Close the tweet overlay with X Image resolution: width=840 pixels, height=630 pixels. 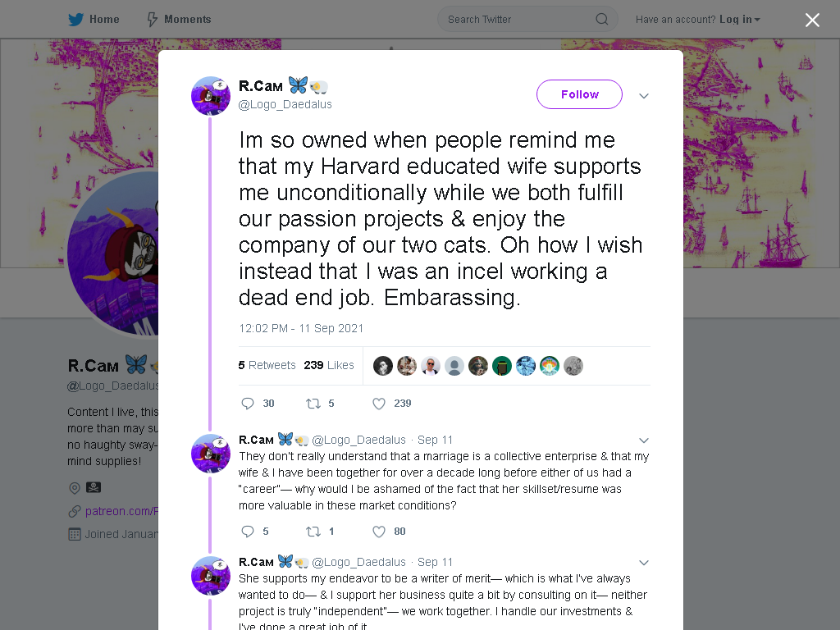[x=812, y=20]
